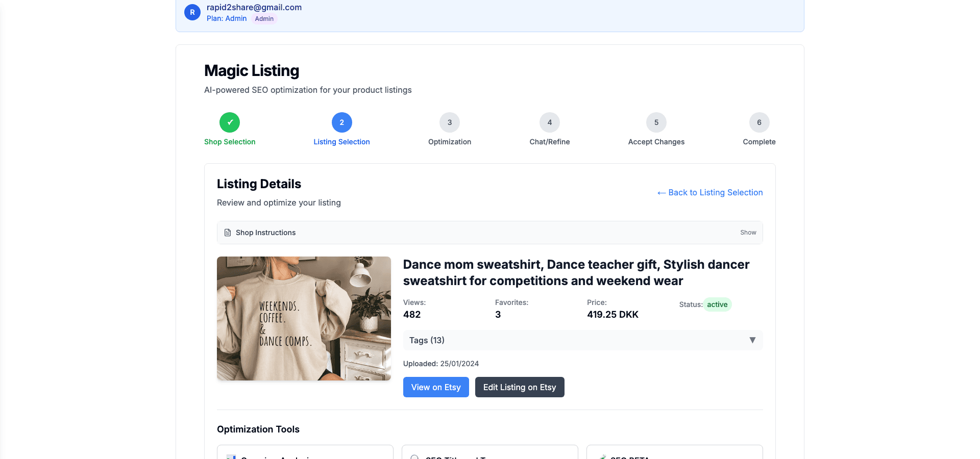Click the step 4 Chat/Refine circle
This screenshot has width=980, height=459.
(x=550, y=122)
